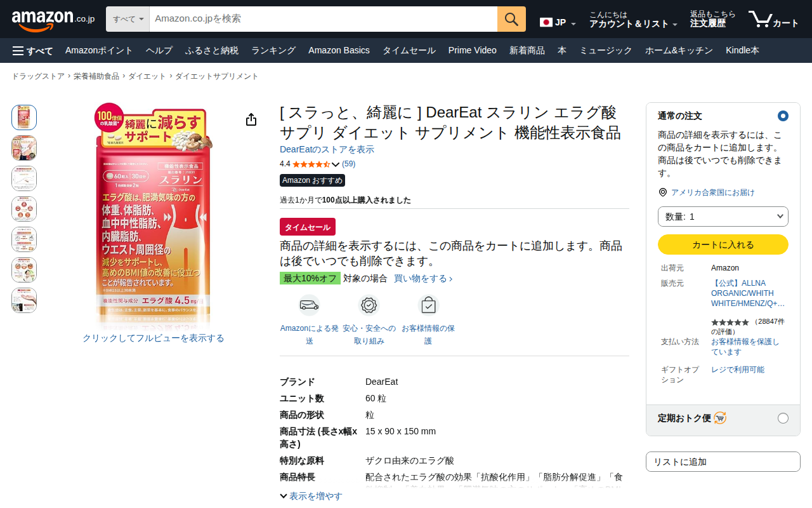Open ランキング in the navigation bar
Image resolution: width=812 pixels, height=508 pixels.
coord(273,51)
